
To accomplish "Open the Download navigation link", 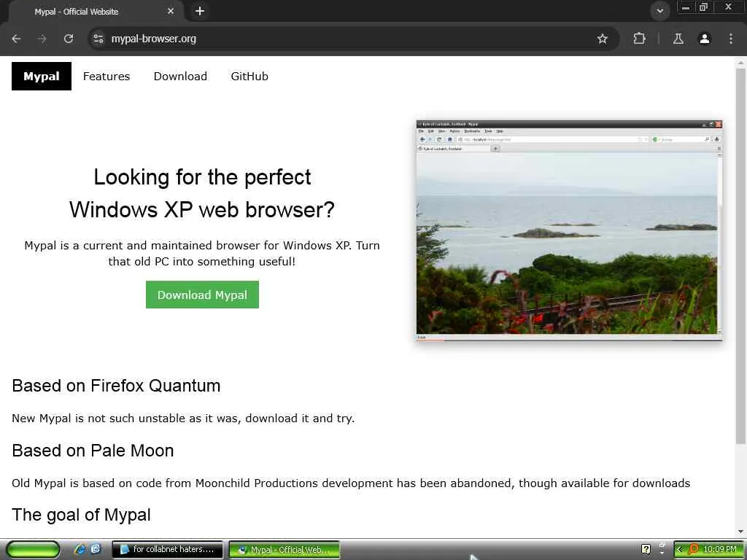I will tap(180, 76).
